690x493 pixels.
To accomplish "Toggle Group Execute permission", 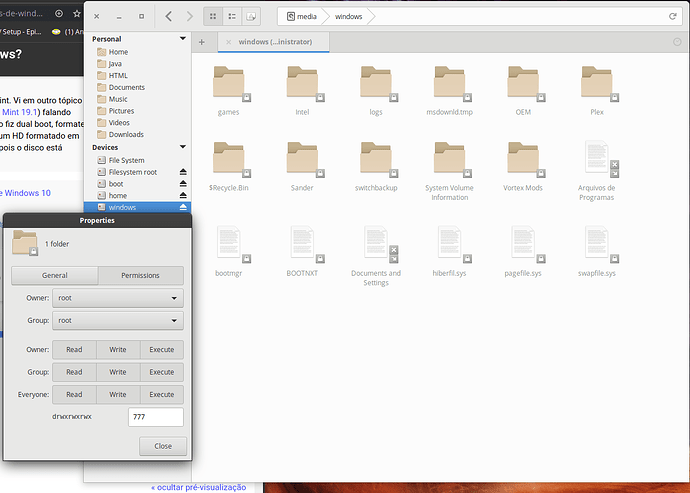I will click(x=161, y=372).
